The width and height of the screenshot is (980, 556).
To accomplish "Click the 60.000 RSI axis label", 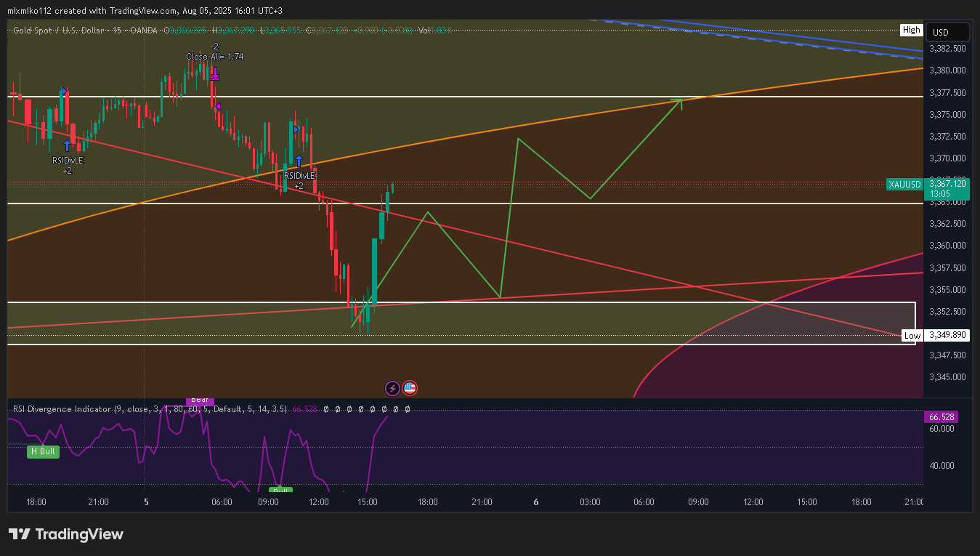I will point(941,429).
